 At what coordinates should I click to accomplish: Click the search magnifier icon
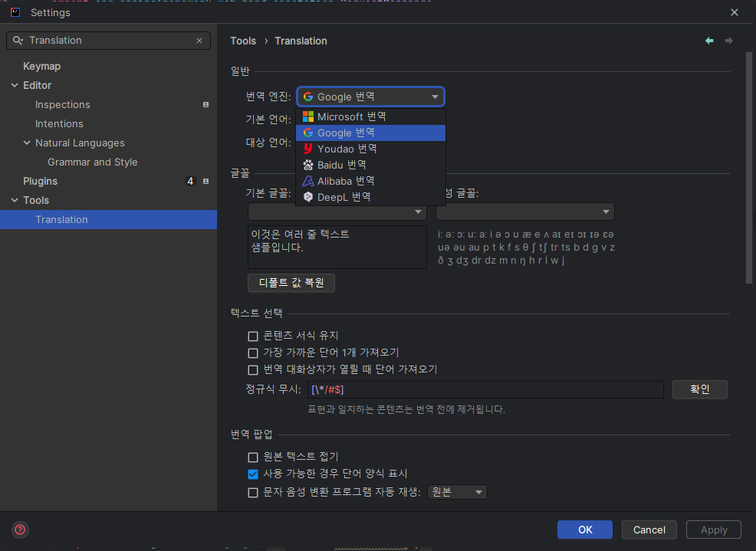click(18, 41)
